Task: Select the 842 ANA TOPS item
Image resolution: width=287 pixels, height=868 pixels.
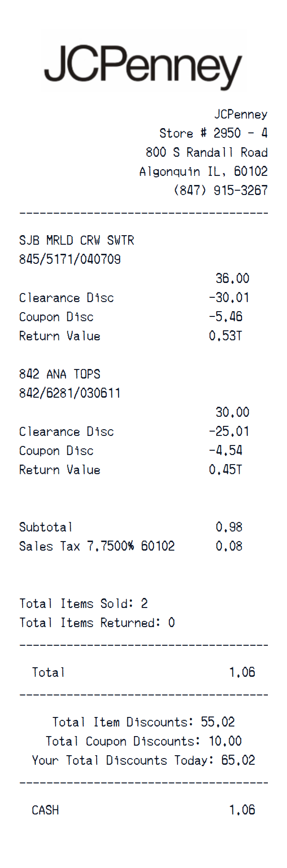Action: pos(60,374)
